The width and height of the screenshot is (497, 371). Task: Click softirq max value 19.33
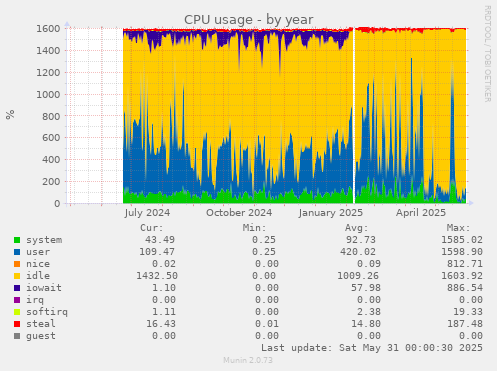click(468, 312)
